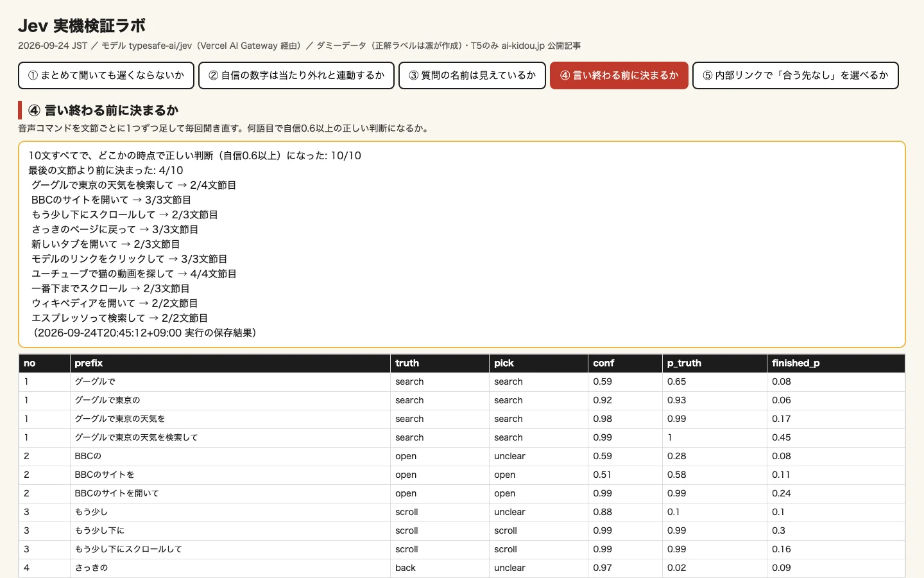Click the 'finished_p' column header
The image size is (924, 578).
(835, 363)
